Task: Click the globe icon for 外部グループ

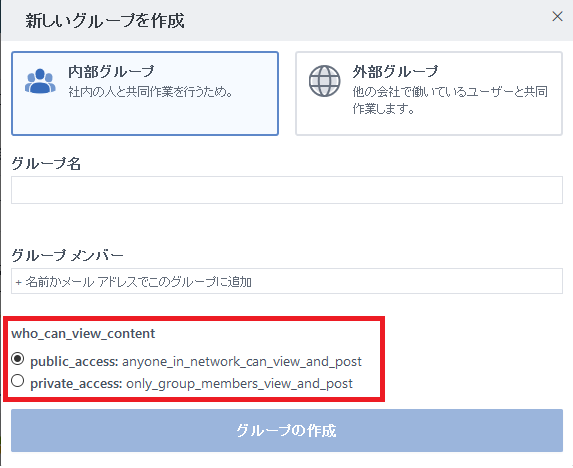Action: click(x=325, y=81)
